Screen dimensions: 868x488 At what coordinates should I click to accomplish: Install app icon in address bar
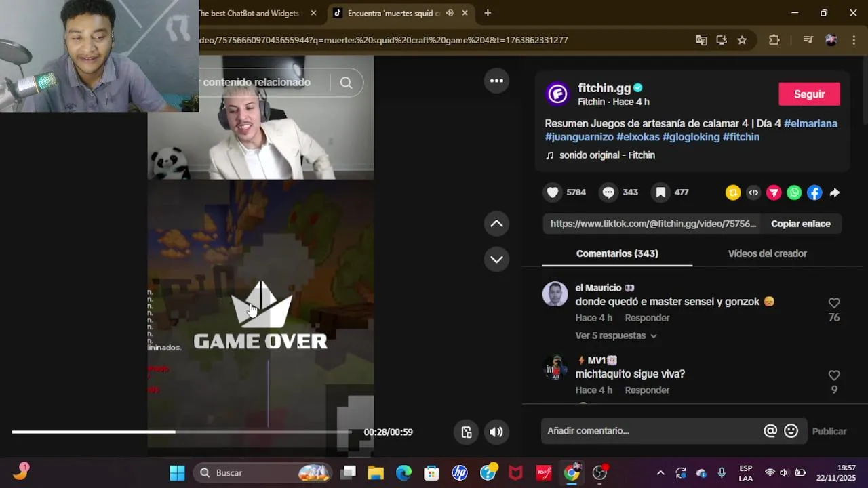point(722,40)
